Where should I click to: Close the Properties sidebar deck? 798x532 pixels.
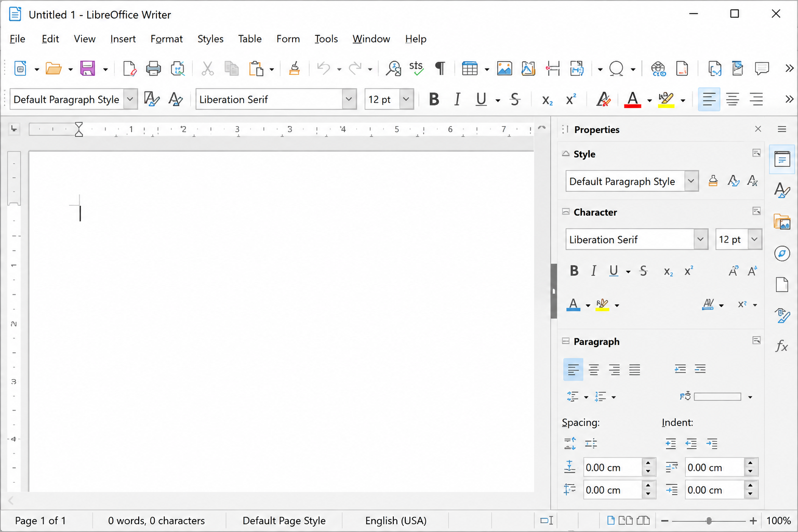coord(758,129)
